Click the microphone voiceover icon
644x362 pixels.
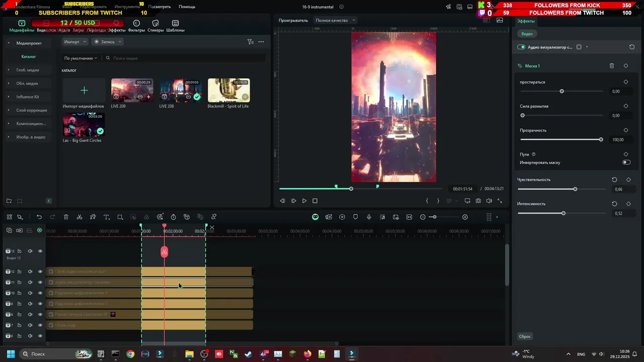[369, 217]
